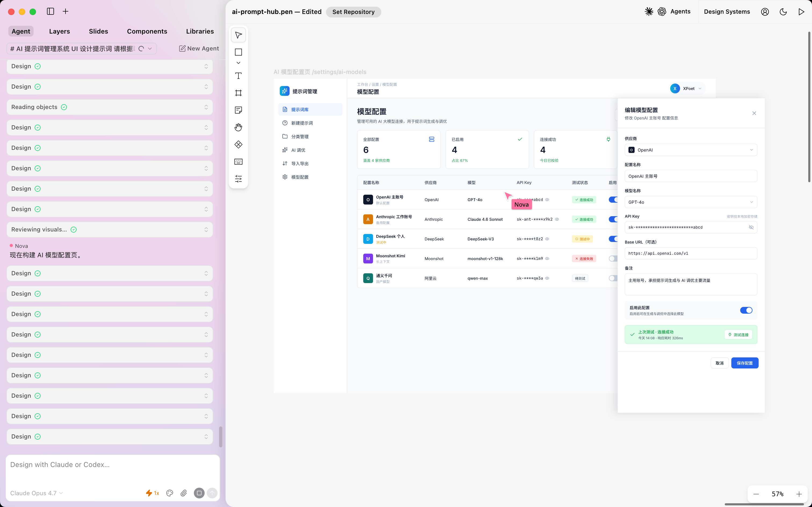Zoom out with the minus icon
The height and width of the screenshot is (507, 812).
pos(756,494)
